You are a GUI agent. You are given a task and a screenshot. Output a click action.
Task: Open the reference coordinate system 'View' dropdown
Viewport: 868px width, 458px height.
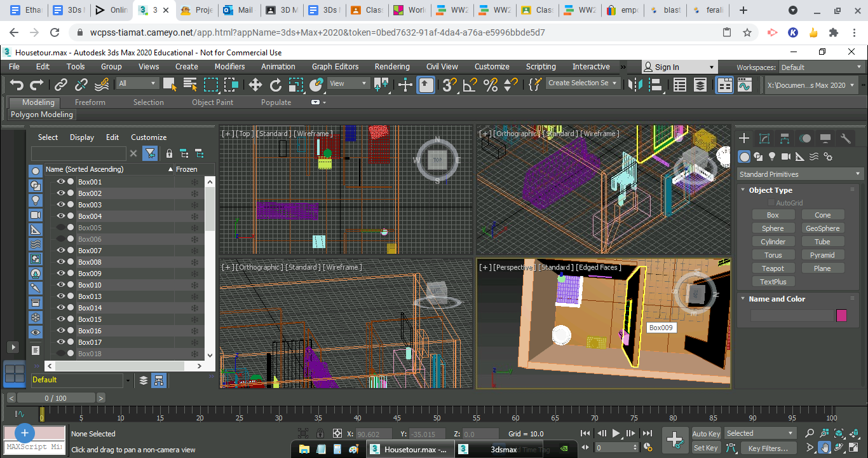(x=348, y=83)
